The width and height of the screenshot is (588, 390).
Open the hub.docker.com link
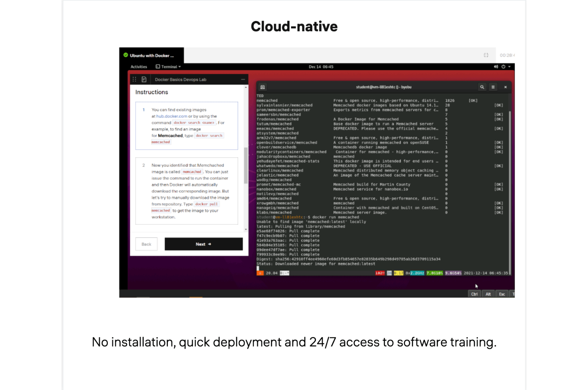coord(172,116)
